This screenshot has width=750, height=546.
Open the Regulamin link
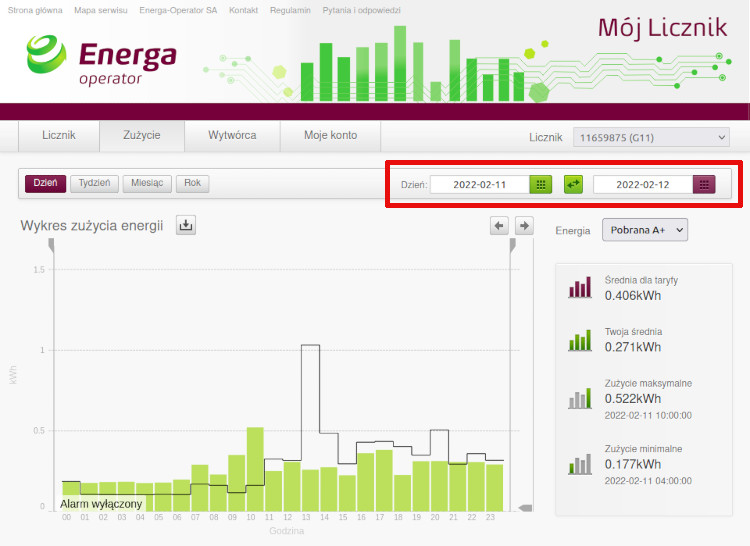pos(290,10)
